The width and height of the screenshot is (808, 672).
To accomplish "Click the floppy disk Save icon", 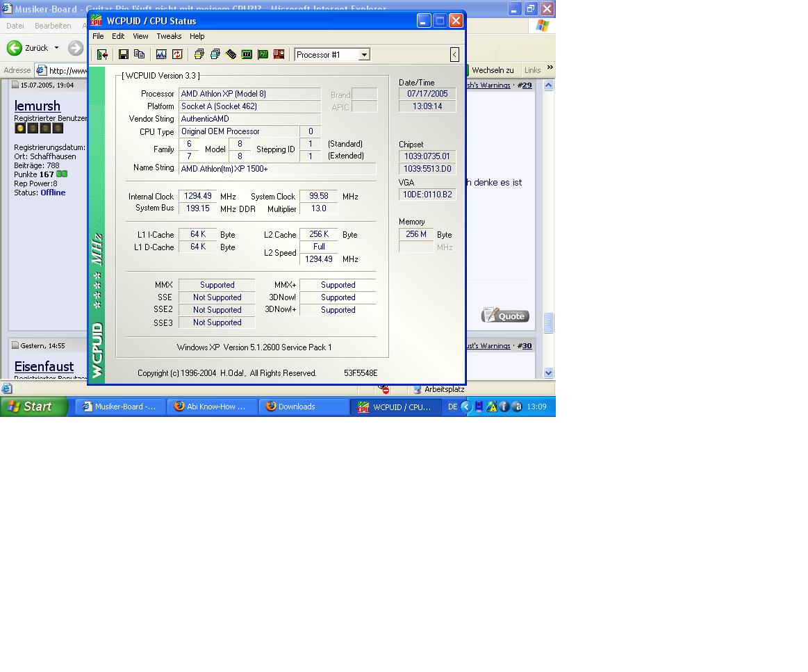I will 123,55.
